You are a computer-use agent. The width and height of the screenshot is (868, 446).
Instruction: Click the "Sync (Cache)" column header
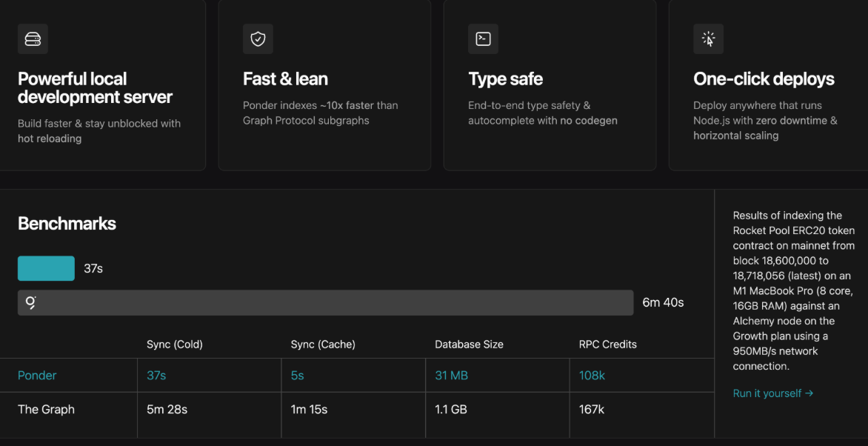click(x=323, y=345)
